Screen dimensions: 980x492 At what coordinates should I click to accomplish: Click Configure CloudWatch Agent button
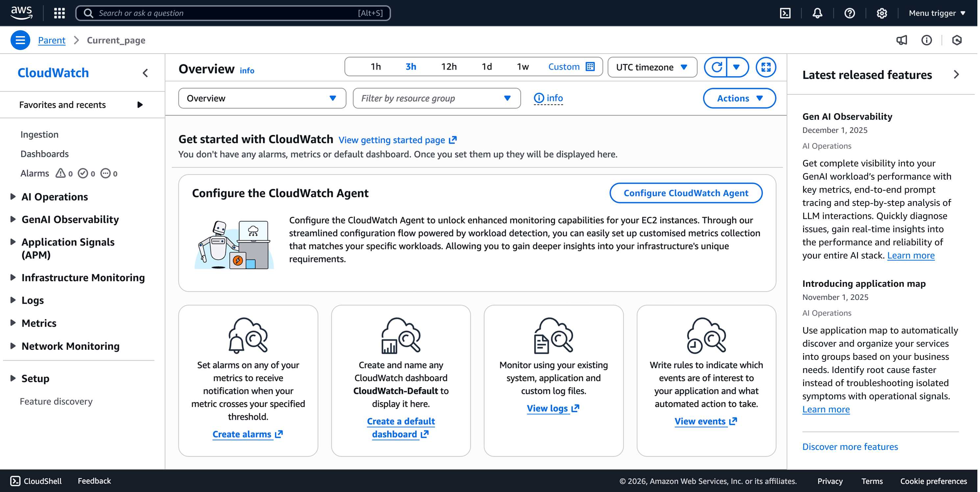[x=686, y=193]
